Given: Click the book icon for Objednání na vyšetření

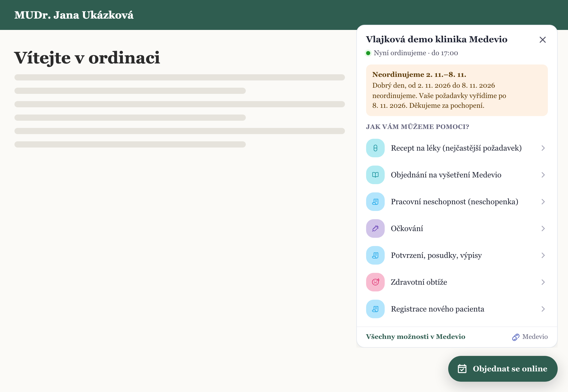Looking at the screenshot, I should pos(375,175).
